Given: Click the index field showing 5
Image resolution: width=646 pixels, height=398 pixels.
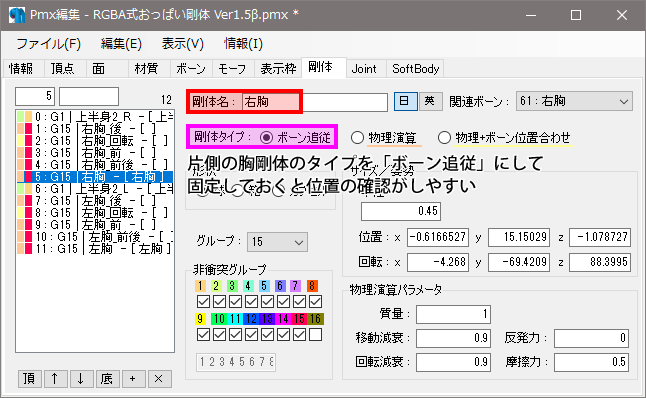Looking at the screenshot, I should [35, 96].
